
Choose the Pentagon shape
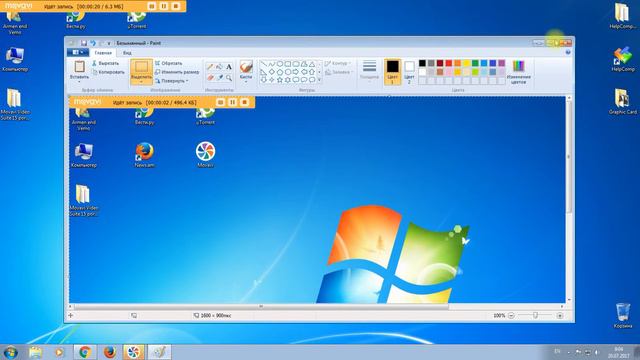[280, 72]
